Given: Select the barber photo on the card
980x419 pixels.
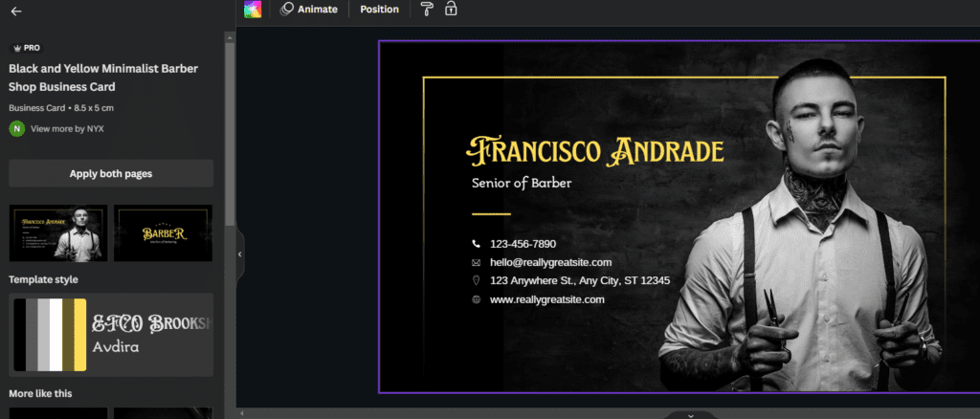Looking at the screenshot, I should (x=803, y=225).
